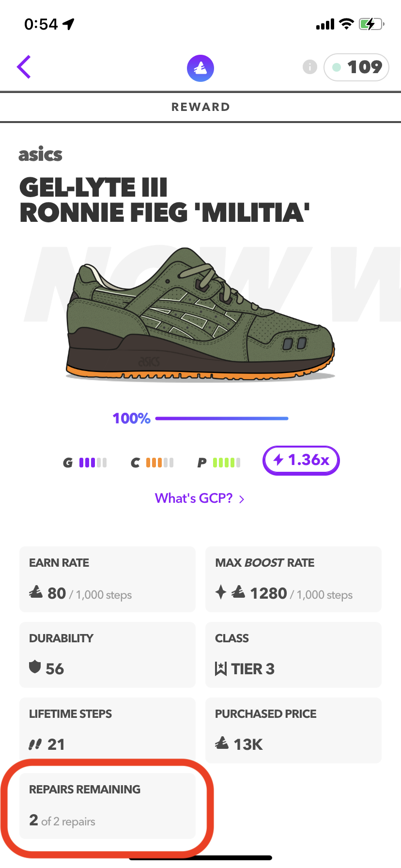
Task: Tap the purple back arrow
Action: pyautogui.click(x=24, y=67)
